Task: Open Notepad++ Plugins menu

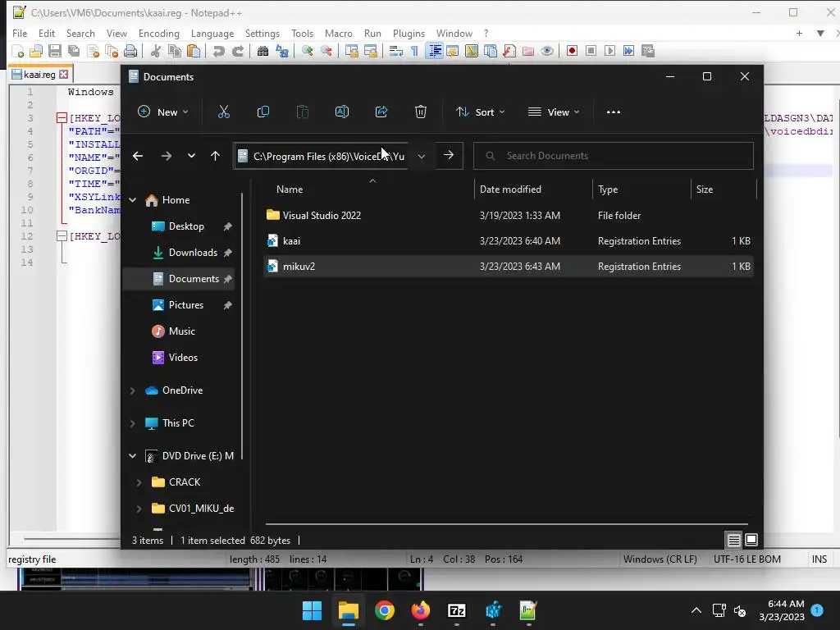Action: coord(409,33)
